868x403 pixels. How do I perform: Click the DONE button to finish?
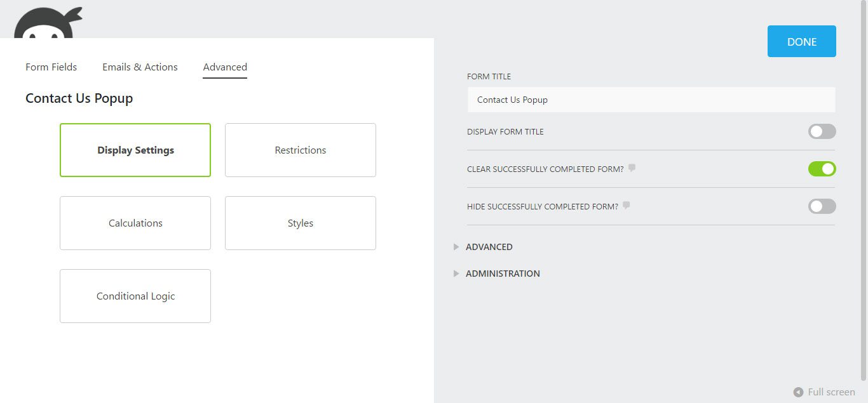pyautogui.click(x=801, y=41)
